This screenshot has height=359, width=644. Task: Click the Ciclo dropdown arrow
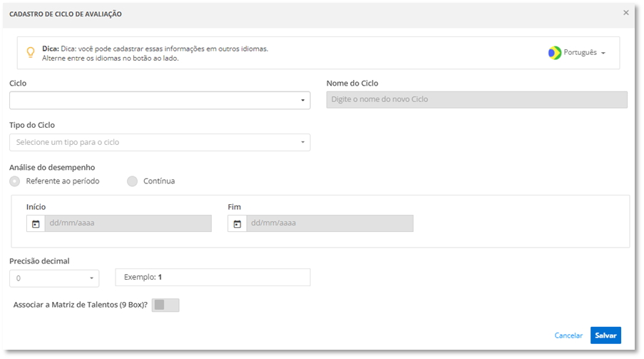[302, 101]
